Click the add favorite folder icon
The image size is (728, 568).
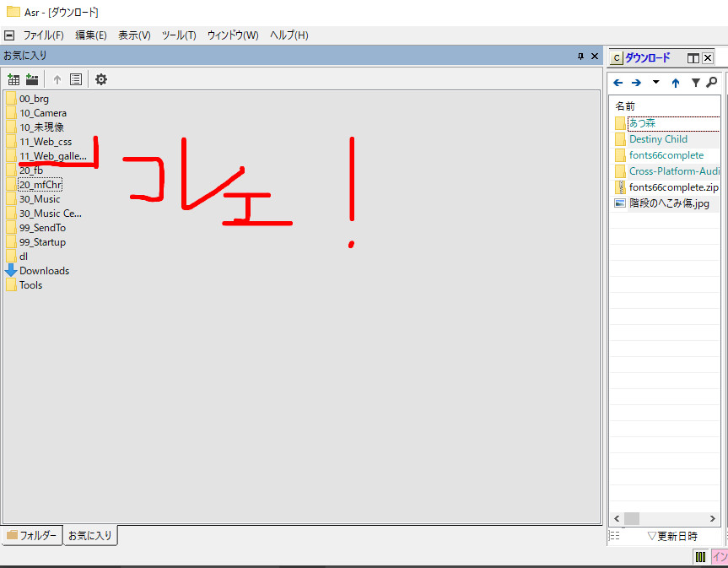coord(32,79)
